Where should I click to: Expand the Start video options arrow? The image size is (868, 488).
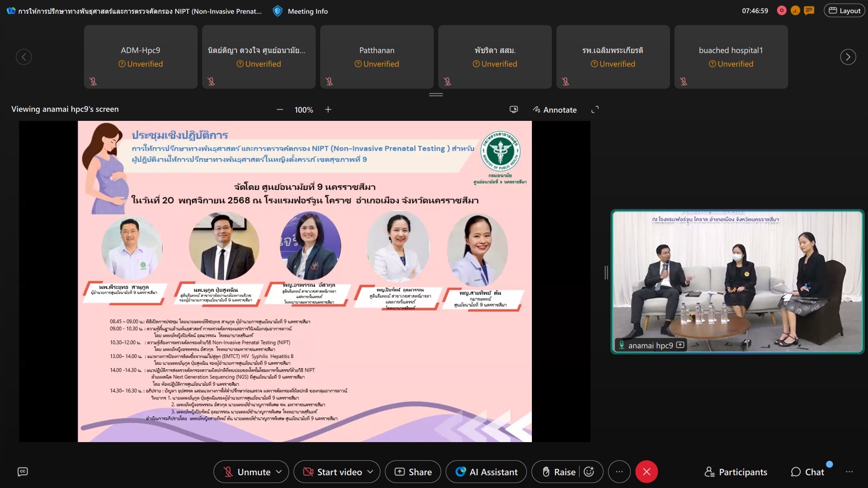tap(370, 472)
